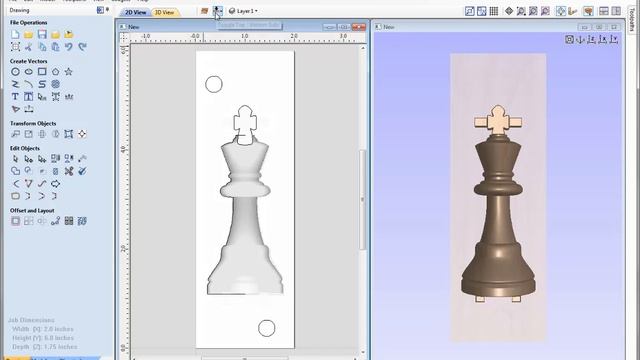The width and height of the screenshot is (640, 360).
Task: Click the Toggle Top/Bottom Side icon
Action: (x=218, y=11)
